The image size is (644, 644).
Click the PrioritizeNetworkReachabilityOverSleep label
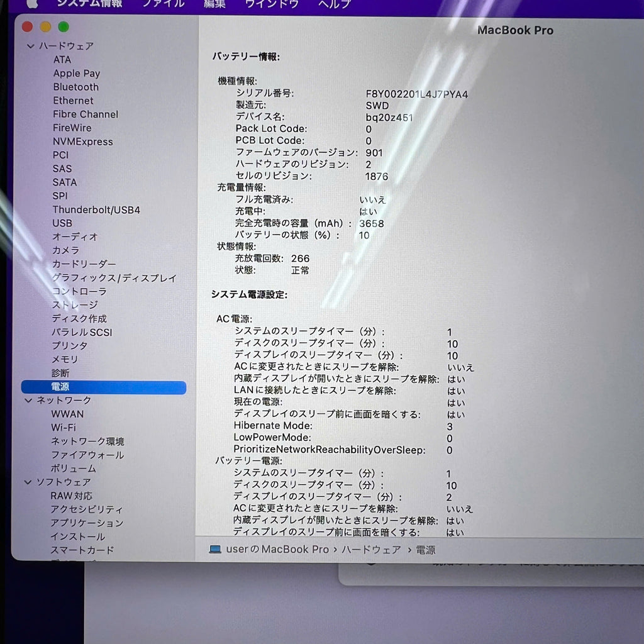click(330, 450)
